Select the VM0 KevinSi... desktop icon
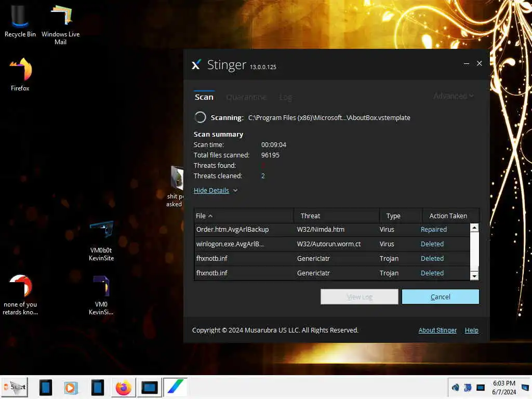532x399 pixels. coord(101,295)
